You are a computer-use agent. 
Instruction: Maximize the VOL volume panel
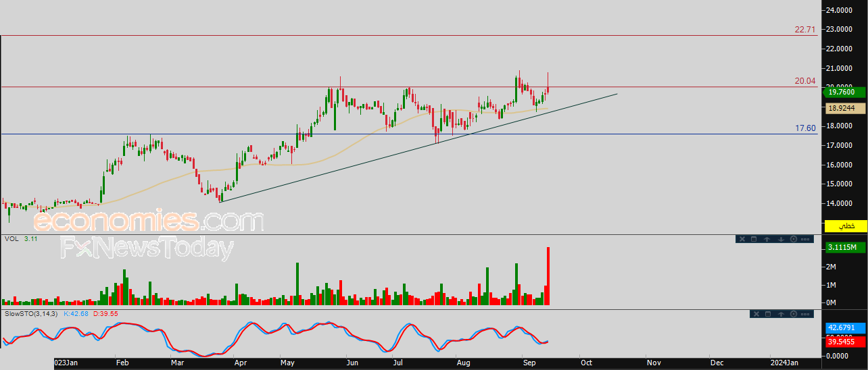754,239
